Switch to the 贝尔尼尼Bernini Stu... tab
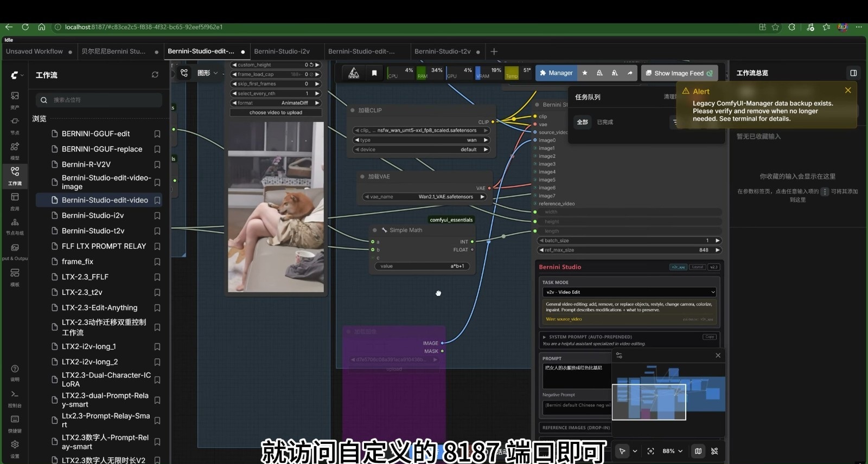The image size is (868, 464). 113,51
